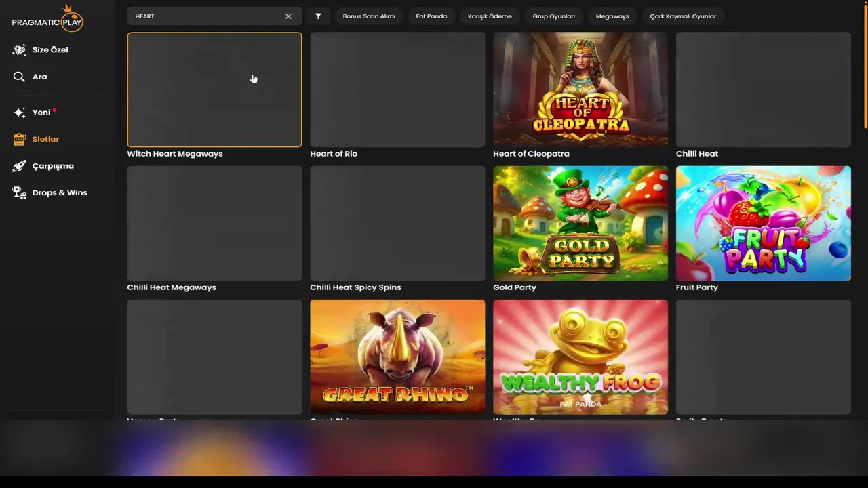Click the Ara magnifier icon

19,77
